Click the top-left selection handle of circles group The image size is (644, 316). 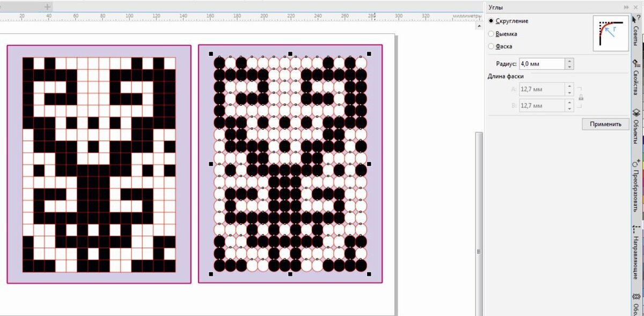pyautogui.click(x=211, y=54)
